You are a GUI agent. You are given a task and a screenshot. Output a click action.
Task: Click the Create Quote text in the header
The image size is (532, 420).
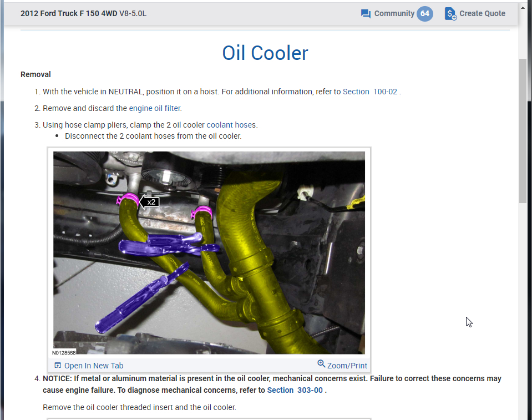(482, 13)
